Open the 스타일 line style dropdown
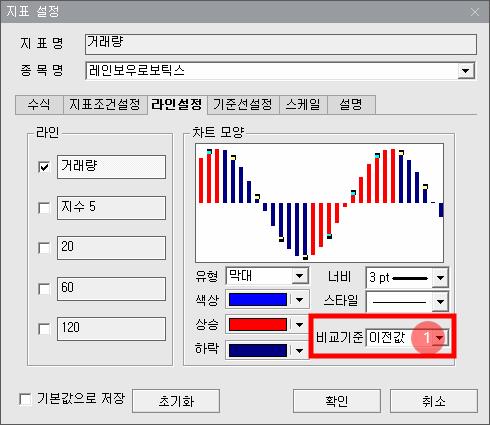 coord(407,302)
